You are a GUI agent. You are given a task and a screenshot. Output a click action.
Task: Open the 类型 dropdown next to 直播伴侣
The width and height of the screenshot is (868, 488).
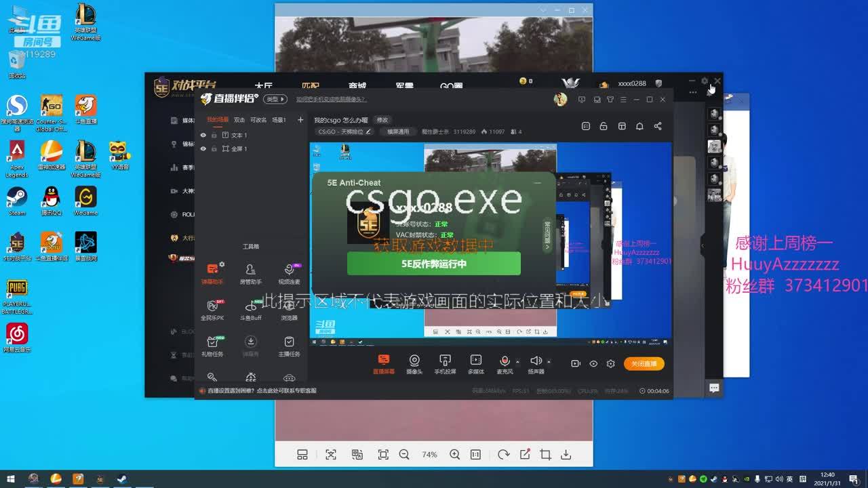(275, 99)
